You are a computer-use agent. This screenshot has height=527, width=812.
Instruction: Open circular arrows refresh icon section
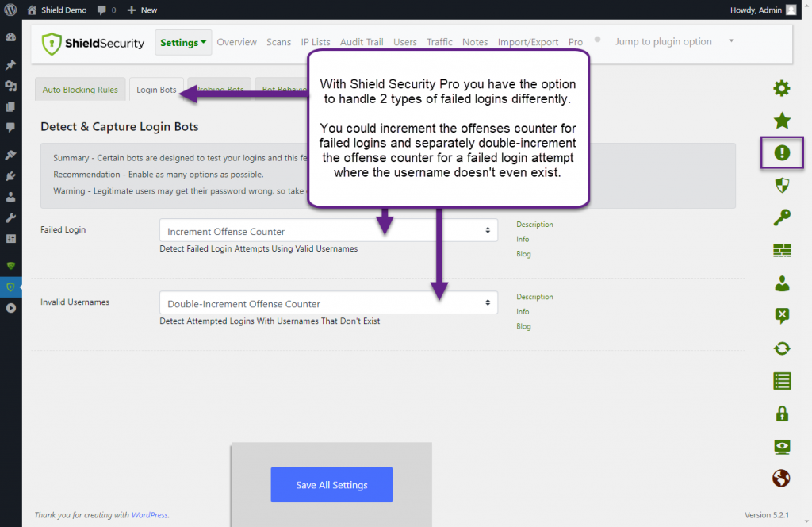pyautogui.click(x=781, y=348)
